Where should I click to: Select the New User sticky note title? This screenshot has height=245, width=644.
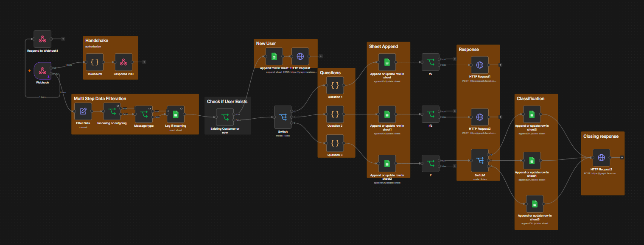[266, 44]
